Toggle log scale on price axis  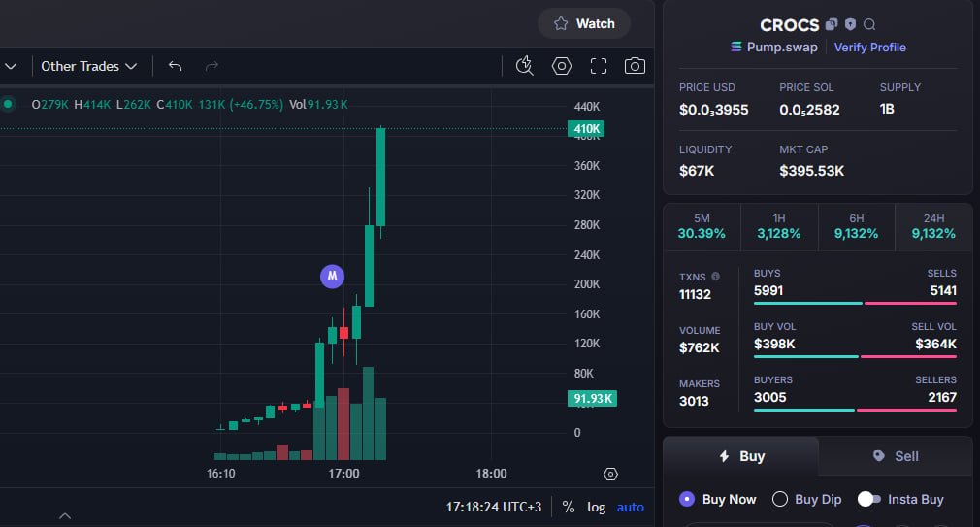(x=597, y=507)
